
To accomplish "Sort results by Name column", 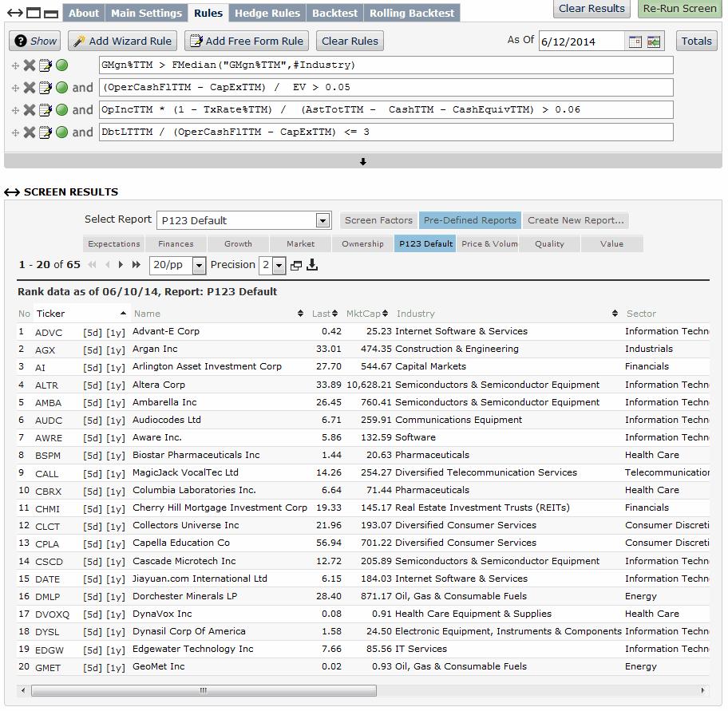I will [300, 314].
